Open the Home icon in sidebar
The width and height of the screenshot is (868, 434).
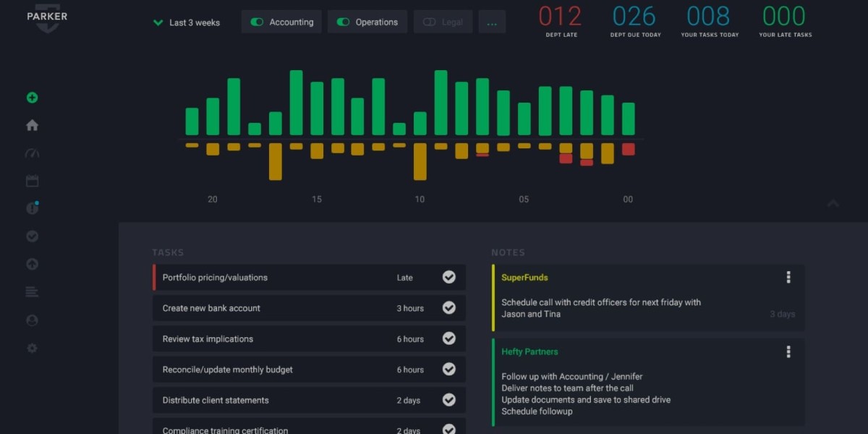[x=32, y=125]
